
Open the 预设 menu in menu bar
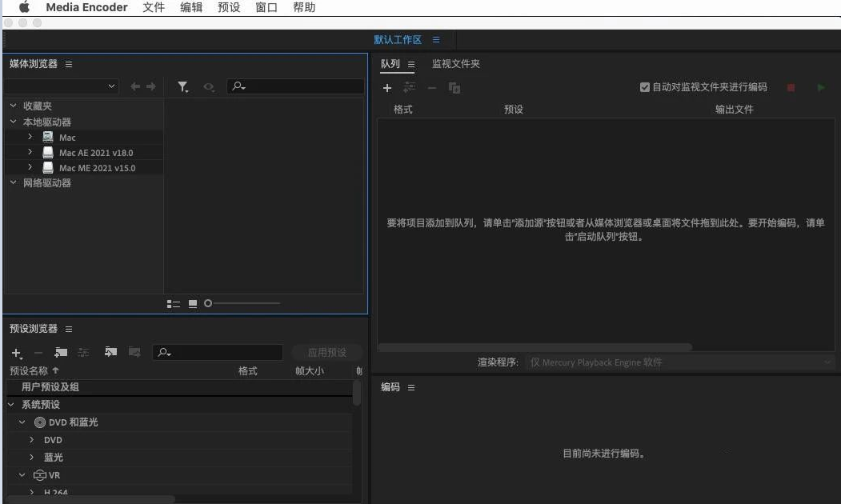point(228,7)
